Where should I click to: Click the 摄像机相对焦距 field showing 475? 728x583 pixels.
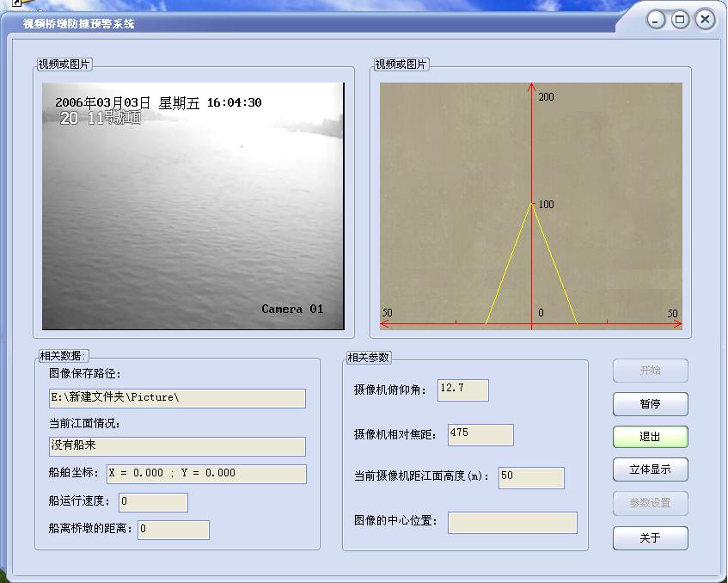coord(480,434)
